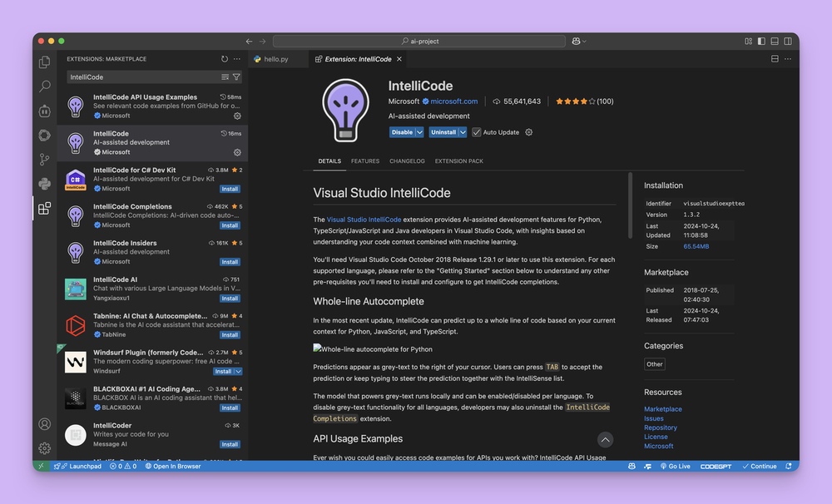Viewport: 832px width, 504px height.
Task: Refresh the extensions marketplace list
Action: 225,59
